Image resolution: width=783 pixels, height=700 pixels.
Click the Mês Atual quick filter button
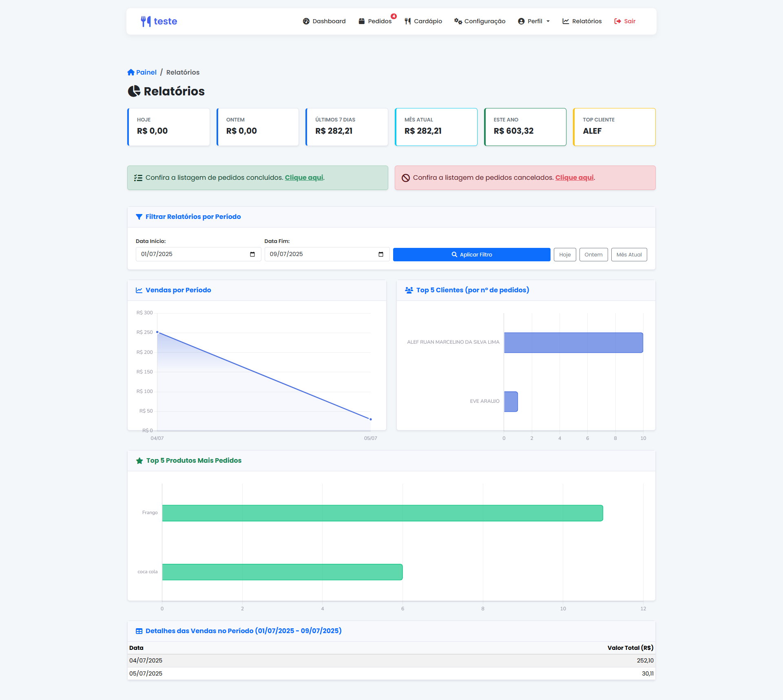click(x=629, y=254)
